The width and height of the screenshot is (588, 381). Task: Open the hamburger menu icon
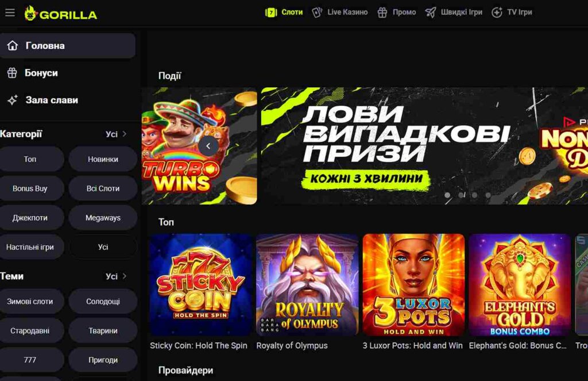click(10, 13)
